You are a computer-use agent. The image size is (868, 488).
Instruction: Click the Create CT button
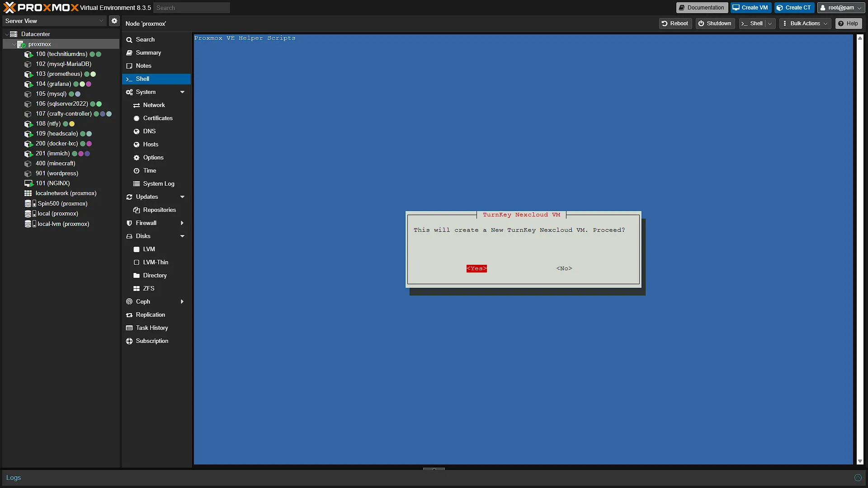coord(794,8)
